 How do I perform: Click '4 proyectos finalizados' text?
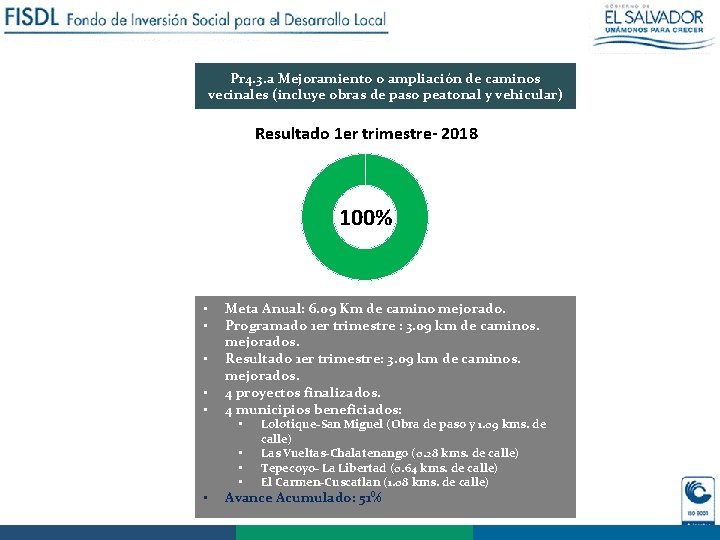tap(303, 393)
